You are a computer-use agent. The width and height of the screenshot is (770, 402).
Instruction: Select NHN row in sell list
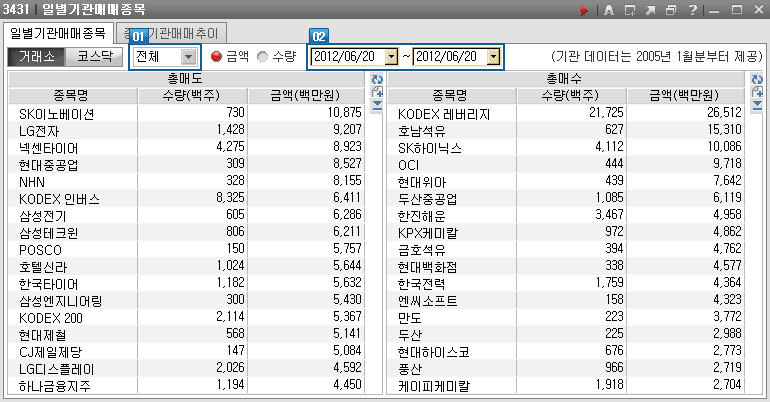[x=187, y=182]
